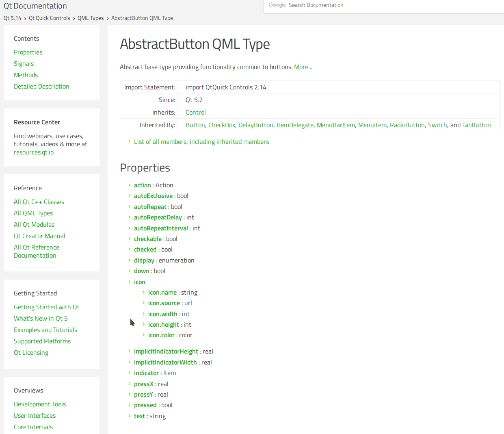The width and height of the screenshot is (504, 434).
Task: Go to the pressed property
Action: click(x=145, y=405)
